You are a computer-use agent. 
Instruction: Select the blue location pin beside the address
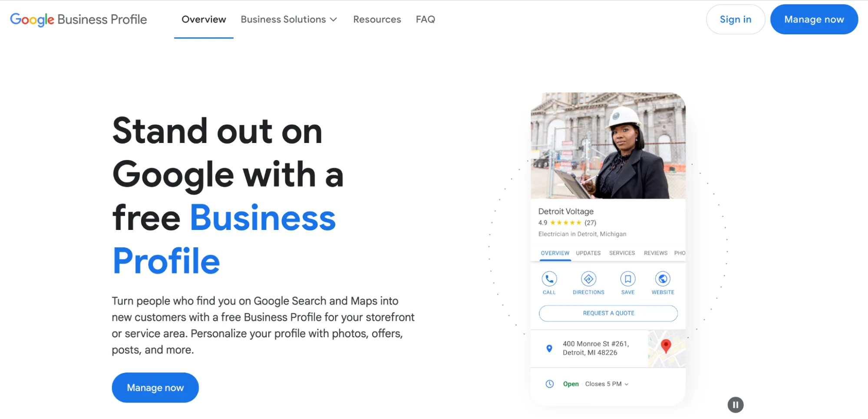549,348
